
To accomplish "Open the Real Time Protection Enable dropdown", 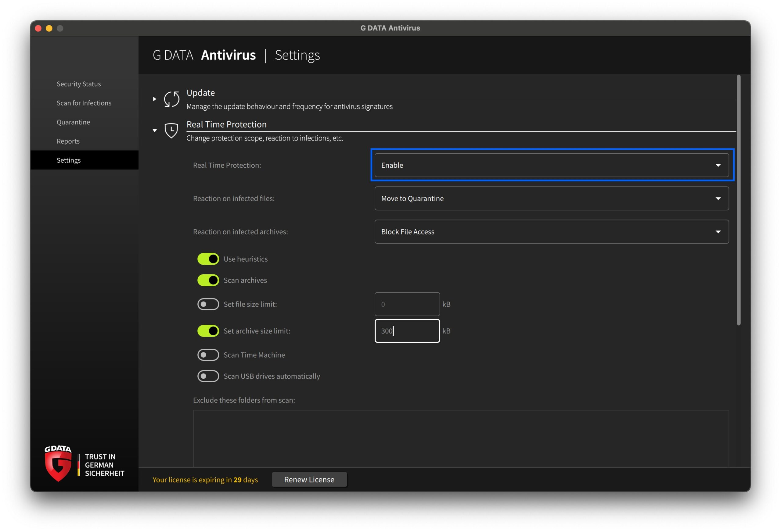I will click(x=552, y=165).
